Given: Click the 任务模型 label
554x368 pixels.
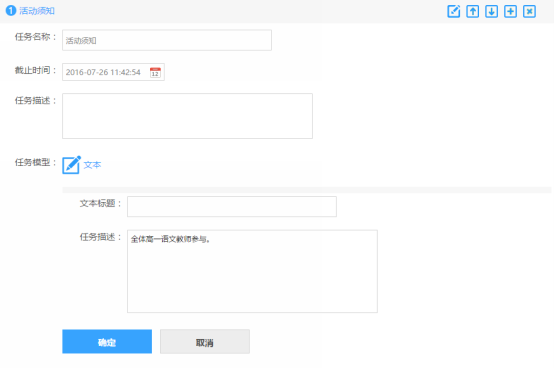Looking at the screenshot, I should [35, 162].
